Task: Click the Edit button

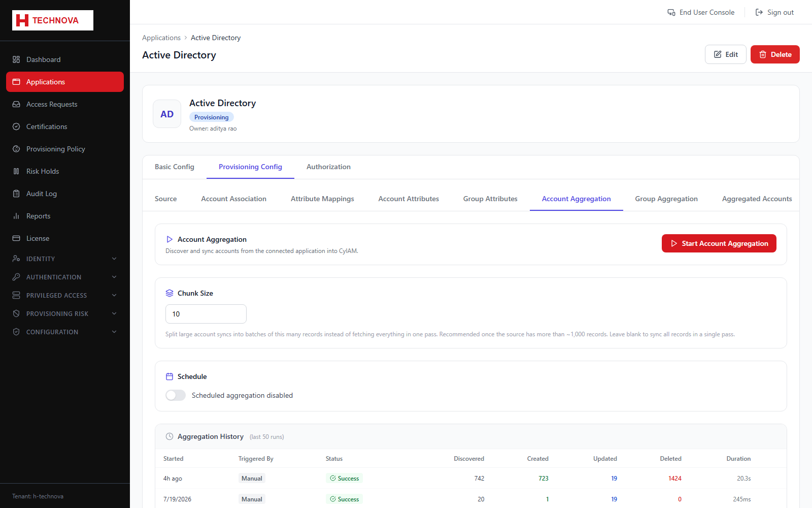Action: pos(726,54)
